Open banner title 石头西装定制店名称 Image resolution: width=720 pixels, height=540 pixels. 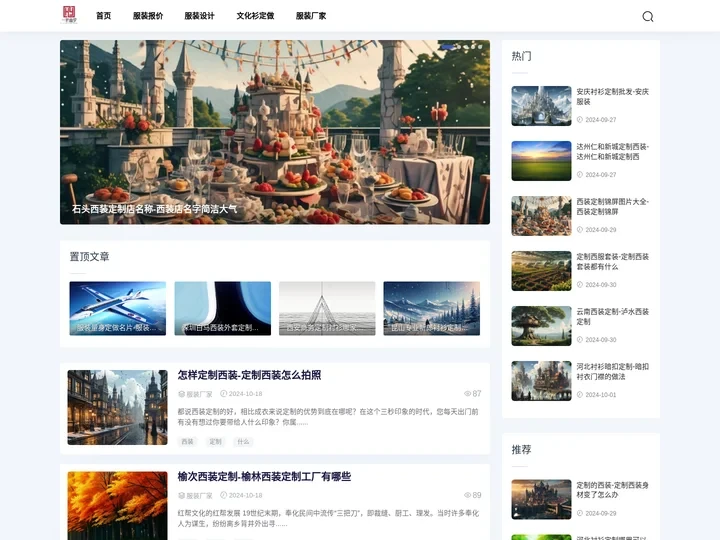click(154, 209)
